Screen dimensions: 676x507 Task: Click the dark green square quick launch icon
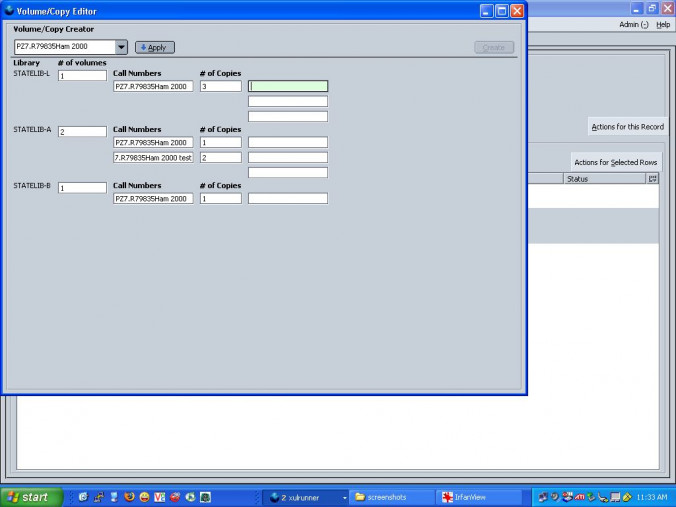[206, 497]
